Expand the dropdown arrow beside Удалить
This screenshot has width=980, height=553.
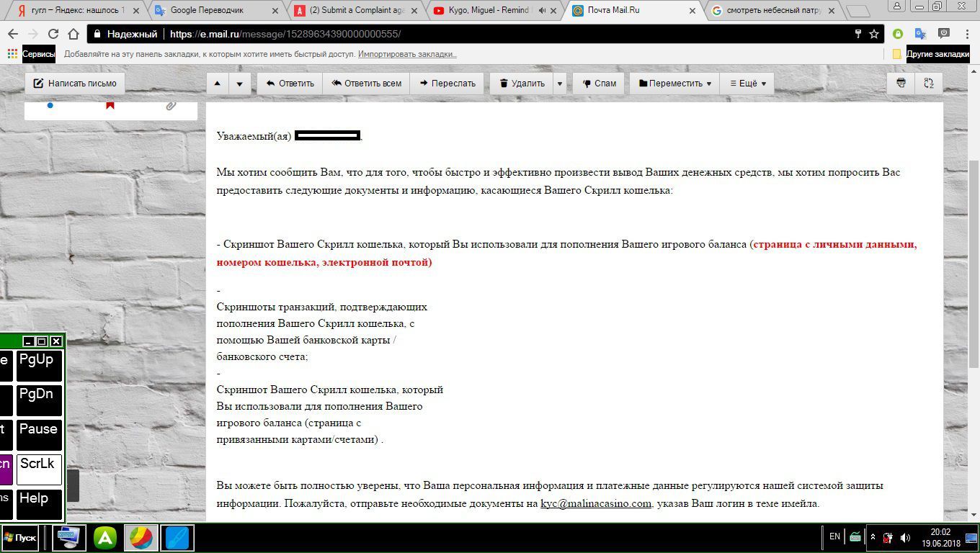coord(560,84)
